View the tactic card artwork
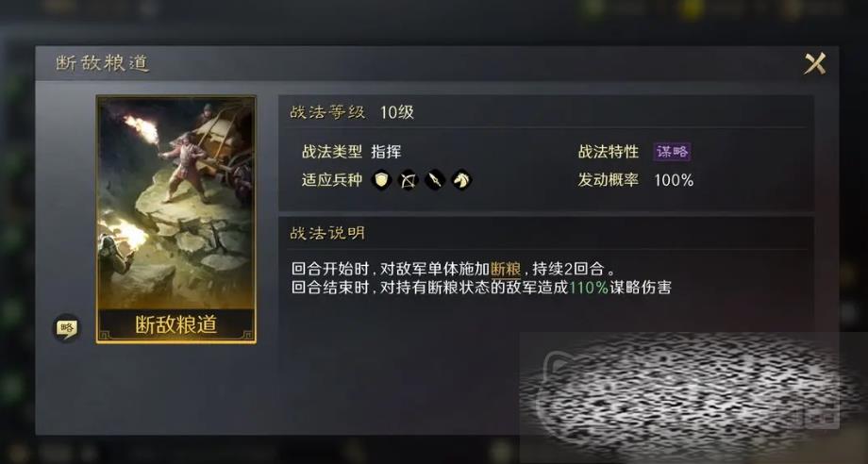Viewport: 868px width, 464px height. [176, 202]
